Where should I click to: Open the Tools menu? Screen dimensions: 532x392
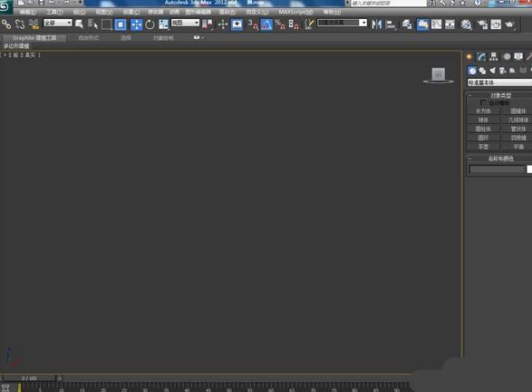pyautogui.click(x=54, y=12)
